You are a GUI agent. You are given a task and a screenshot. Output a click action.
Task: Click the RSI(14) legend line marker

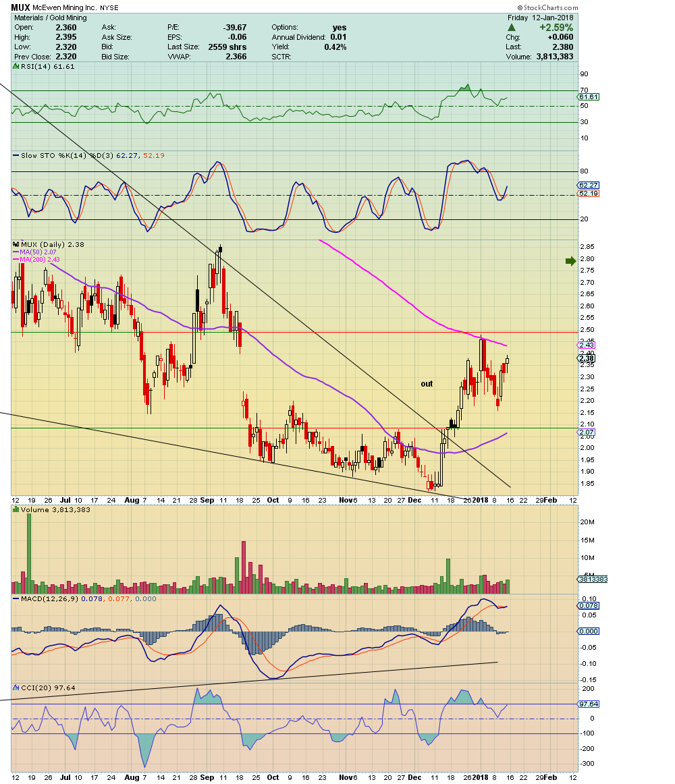coord(16,67)
